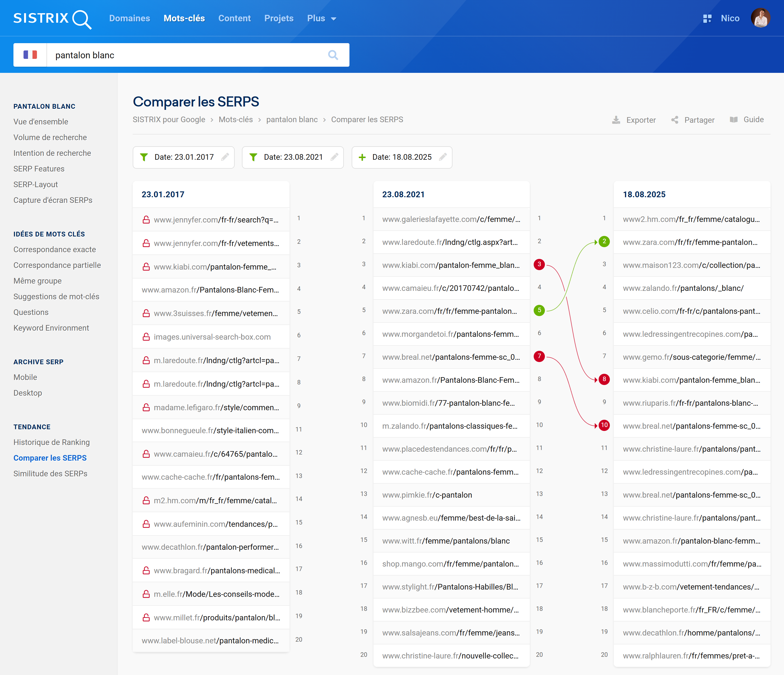Click the SISTRIX logo
The image size is (784, 675).
point(52,19)
